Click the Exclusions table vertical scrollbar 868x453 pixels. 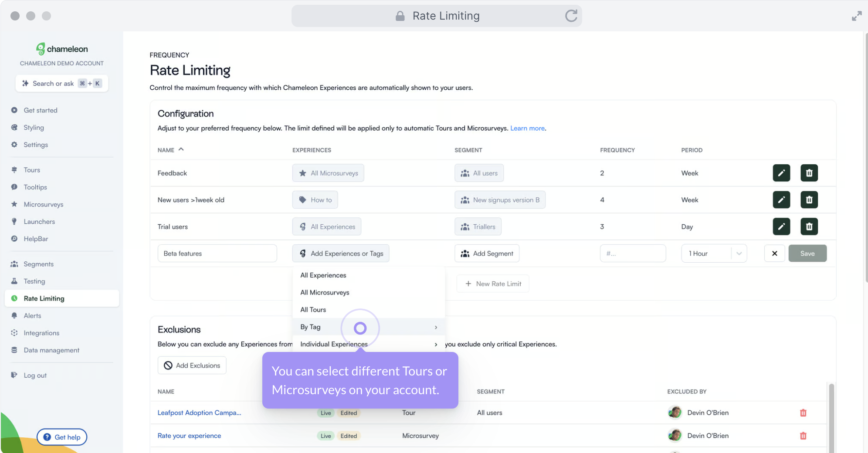pos(831,418)
